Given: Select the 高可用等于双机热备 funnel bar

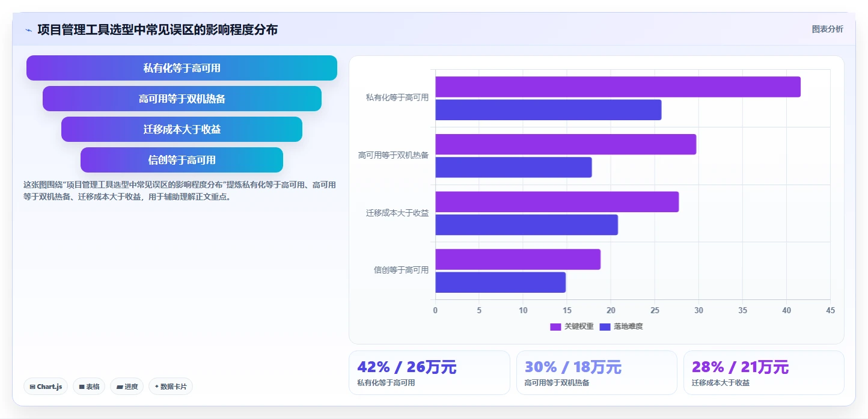Looking at the screenshot, I should click(x=182, y=99).
